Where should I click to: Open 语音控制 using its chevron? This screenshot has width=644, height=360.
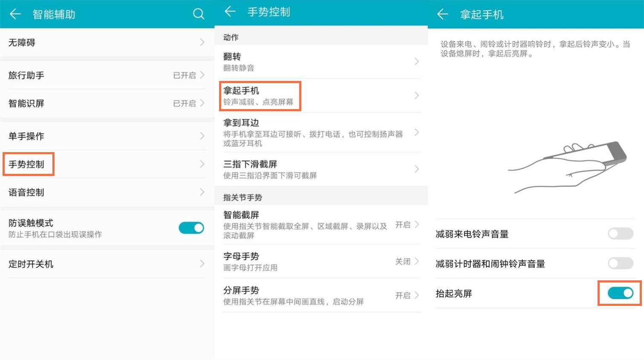[201, 192]
